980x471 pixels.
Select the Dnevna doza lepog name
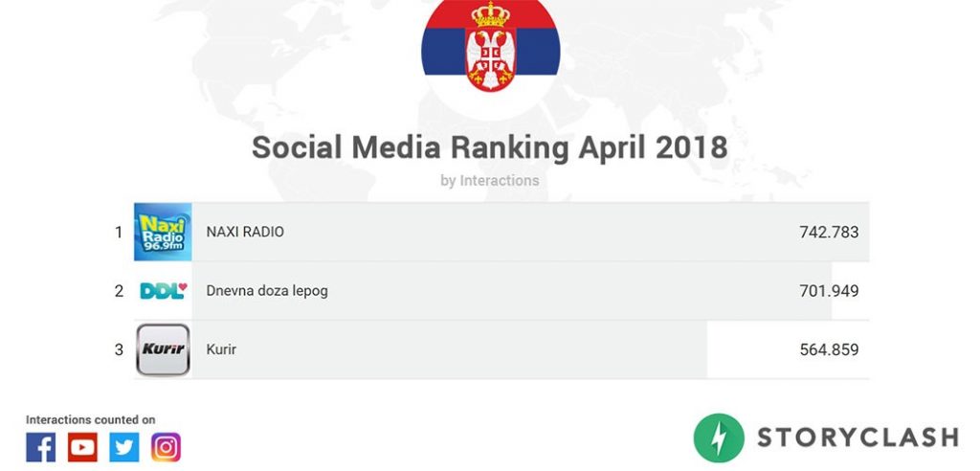(x=267, y=291)
